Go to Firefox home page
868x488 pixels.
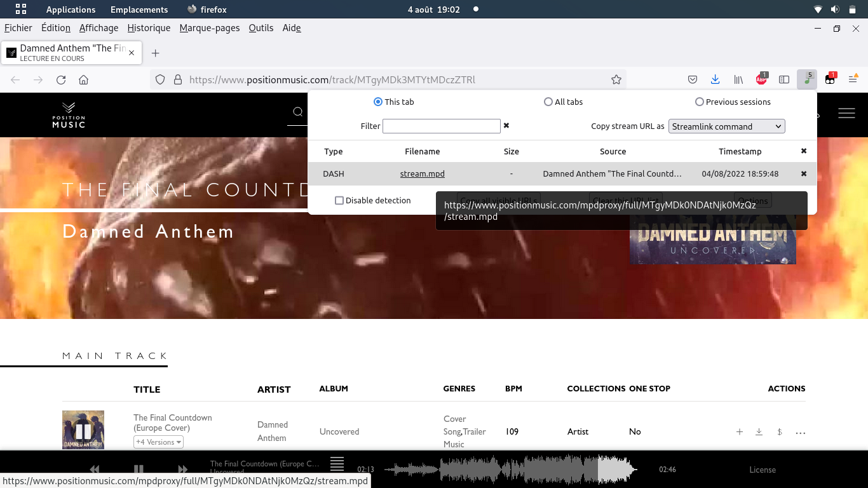point(83,80)
